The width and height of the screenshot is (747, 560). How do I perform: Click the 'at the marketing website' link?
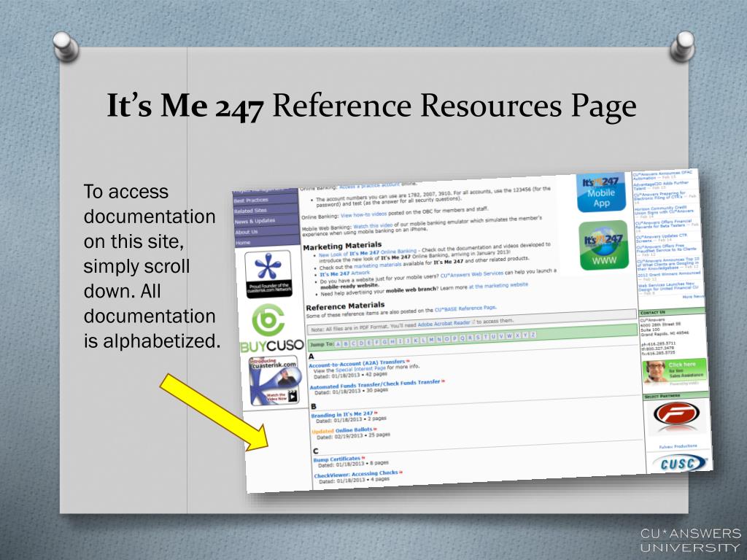pyautogui.click(x=498, y=285)
